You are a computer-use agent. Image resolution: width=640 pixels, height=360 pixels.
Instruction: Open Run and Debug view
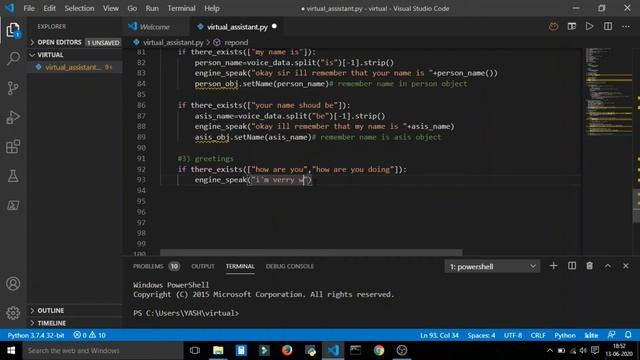click(13, 117)
